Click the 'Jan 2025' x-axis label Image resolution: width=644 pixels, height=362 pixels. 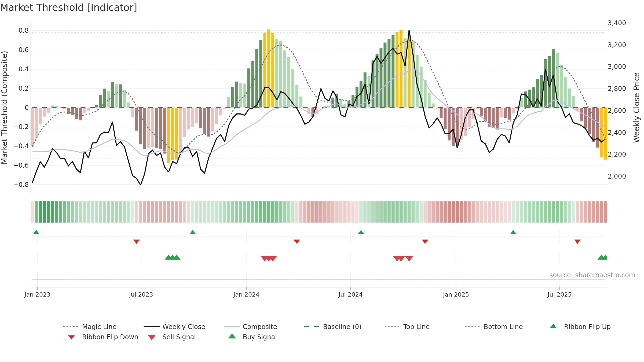[x=456, y=294]
